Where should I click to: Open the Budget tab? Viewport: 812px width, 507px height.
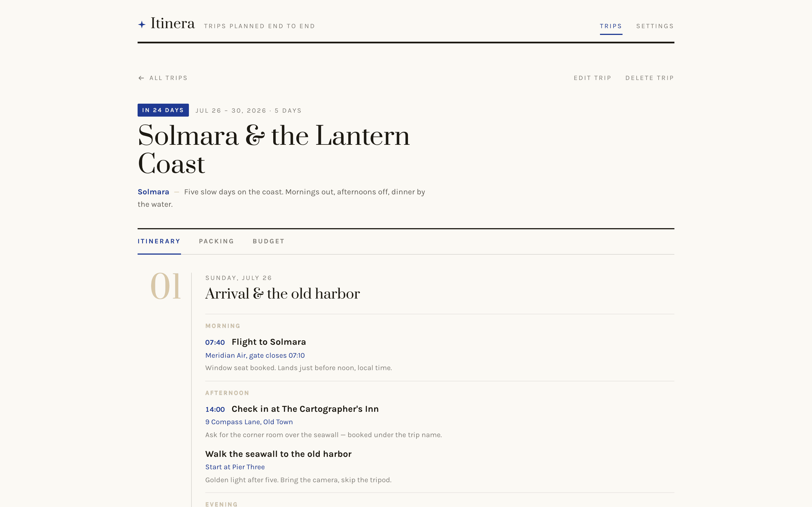[268, 241]
